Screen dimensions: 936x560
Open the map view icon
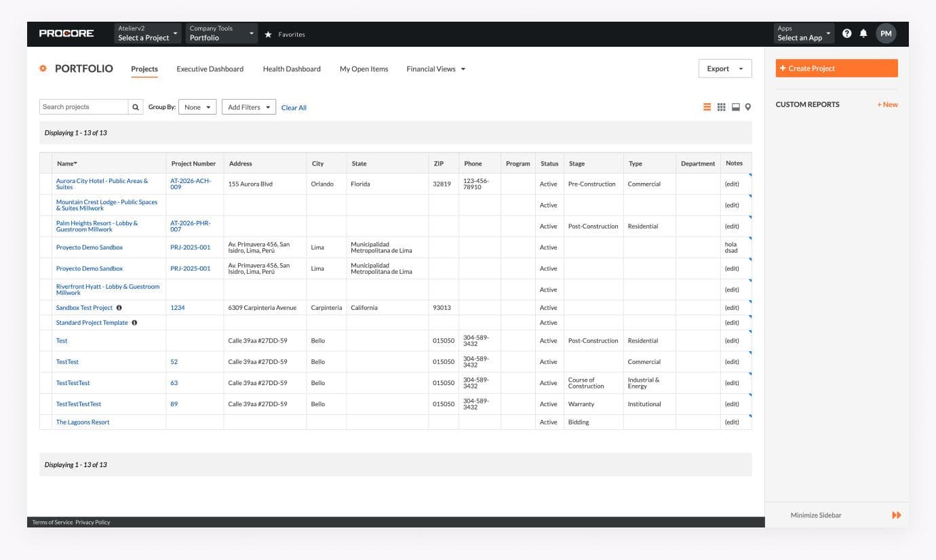[x=748, y=106]
